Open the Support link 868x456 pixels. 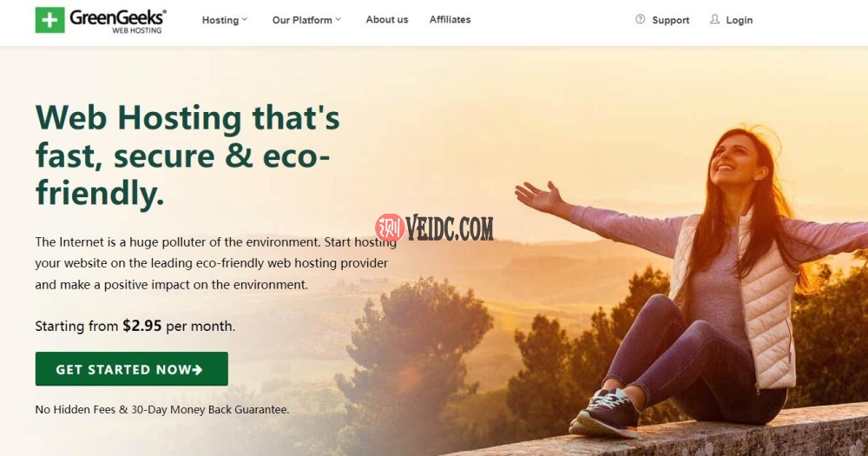pos(670,20)
